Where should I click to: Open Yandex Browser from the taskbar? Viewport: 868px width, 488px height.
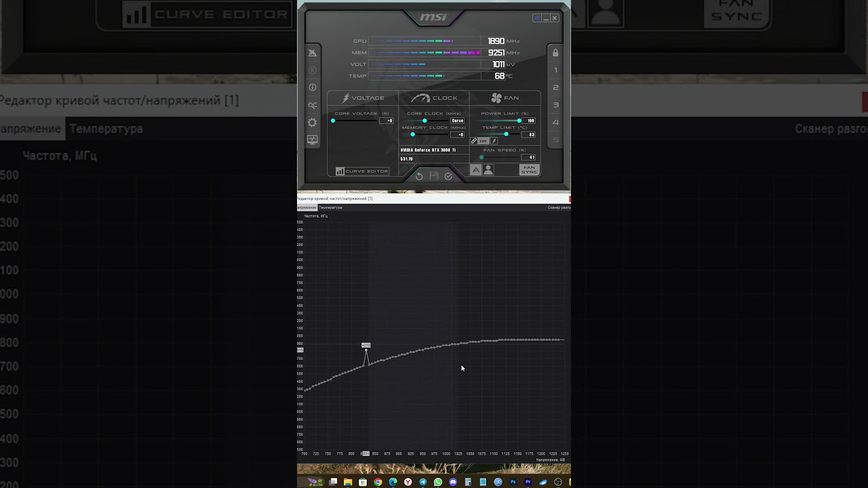point(408,482)
